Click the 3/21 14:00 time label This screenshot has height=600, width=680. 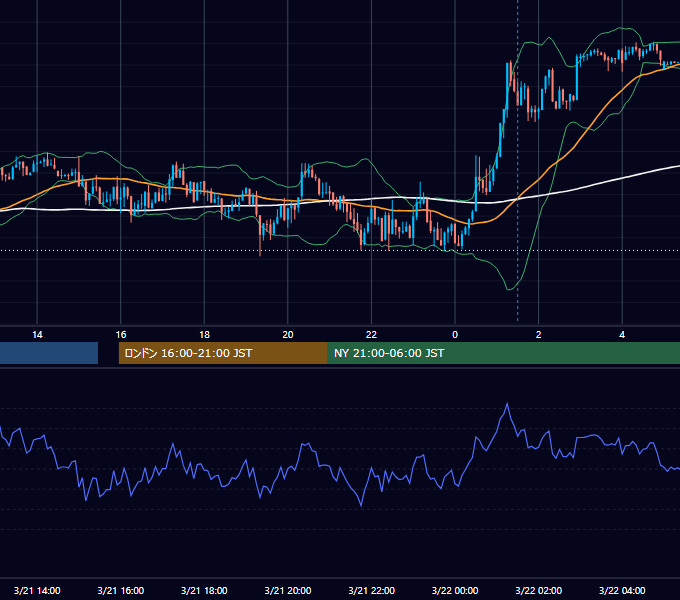tap(37, 590)
